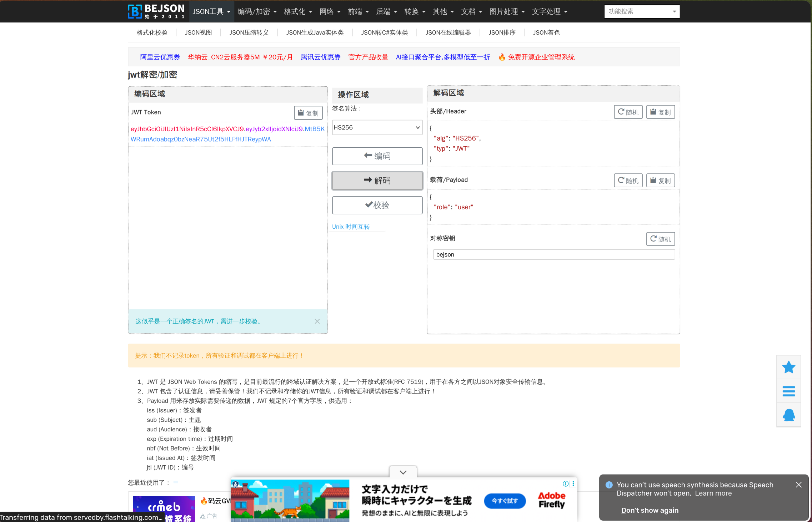Expand the chevron above the bottom ad
The image size is (812, 522).
click(x=403, y=472)
